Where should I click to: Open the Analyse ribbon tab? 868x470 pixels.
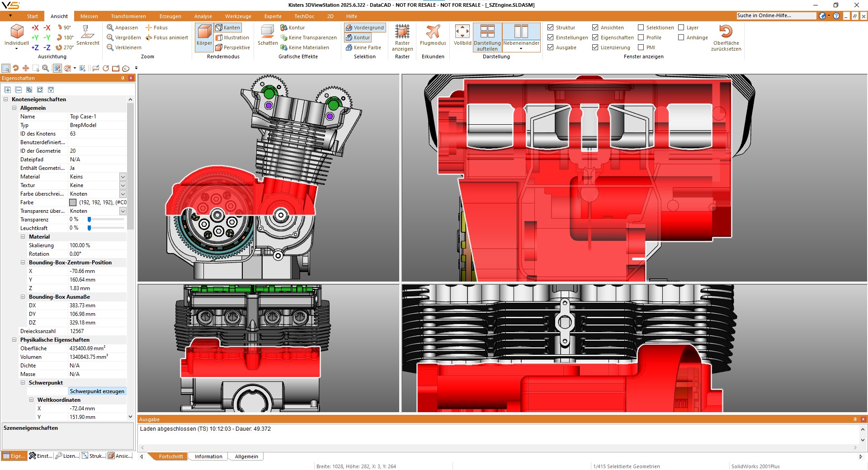tap(203, 16)
